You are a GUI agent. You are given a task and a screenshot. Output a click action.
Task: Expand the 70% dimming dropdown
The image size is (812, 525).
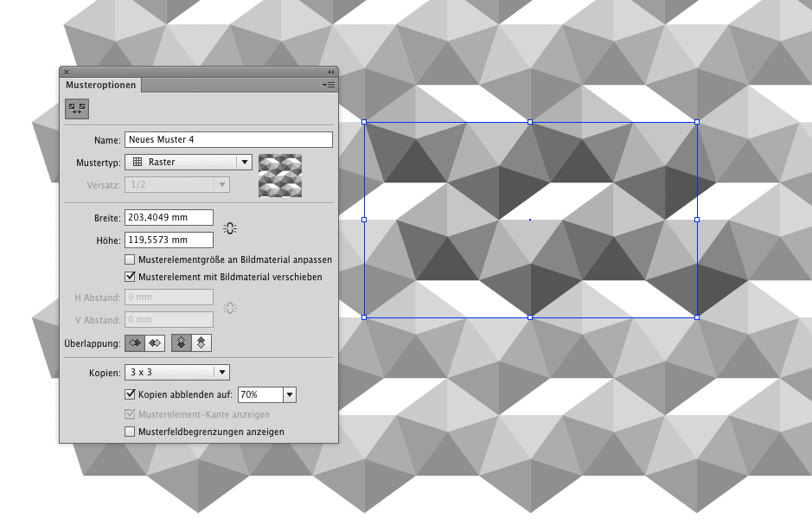[x=290, y=394]
